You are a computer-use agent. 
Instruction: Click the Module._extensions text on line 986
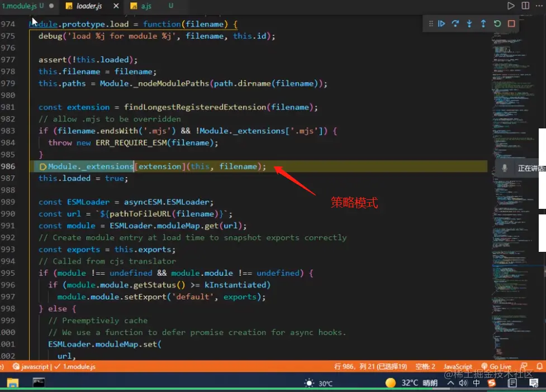(91, 166)
